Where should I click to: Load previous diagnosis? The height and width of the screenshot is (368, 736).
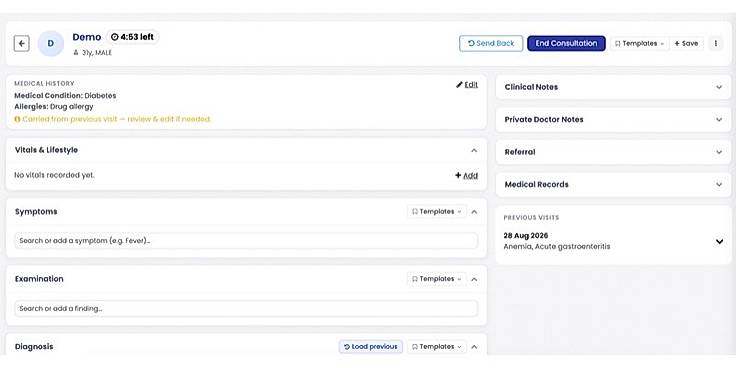click(371, 347)
